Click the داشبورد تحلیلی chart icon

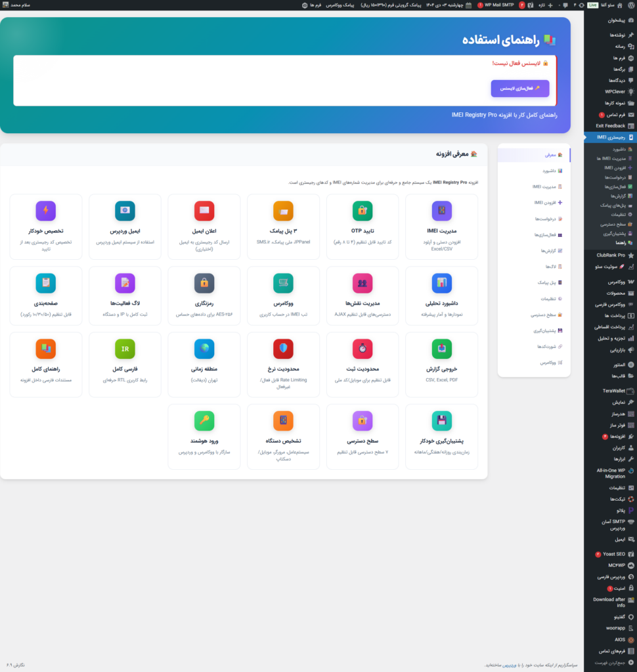pyautogui.click(x=441, y=283)
